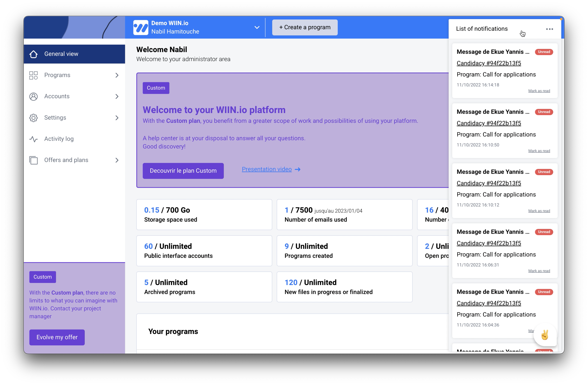Expand the Programs sidebar section

click(117, 75)
